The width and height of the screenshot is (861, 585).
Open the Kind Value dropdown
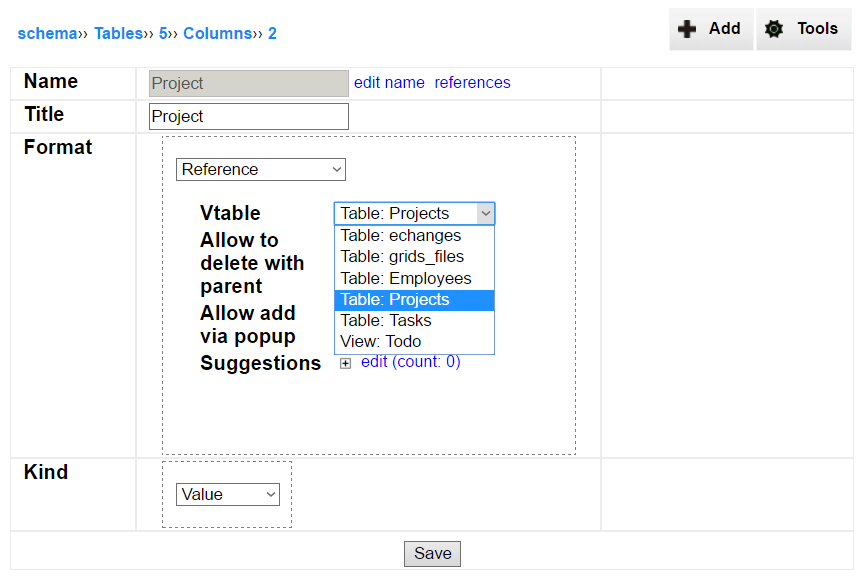[228, 494]
